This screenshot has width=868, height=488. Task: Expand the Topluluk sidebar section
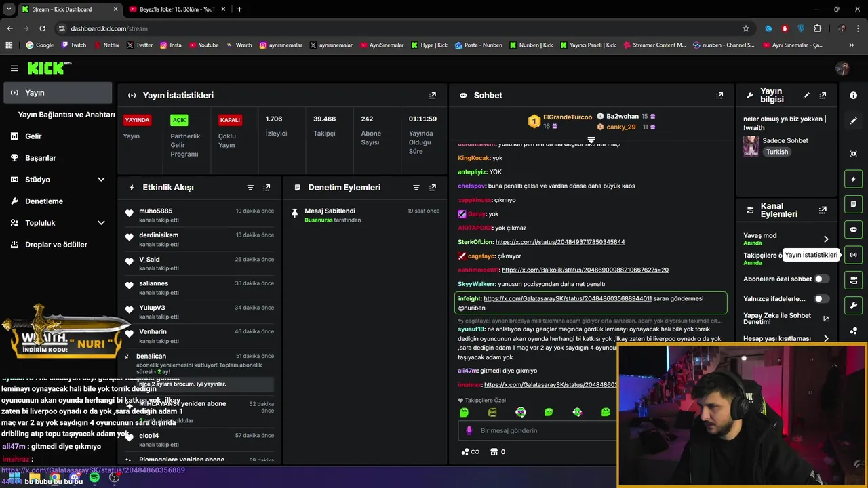[101, 223]
